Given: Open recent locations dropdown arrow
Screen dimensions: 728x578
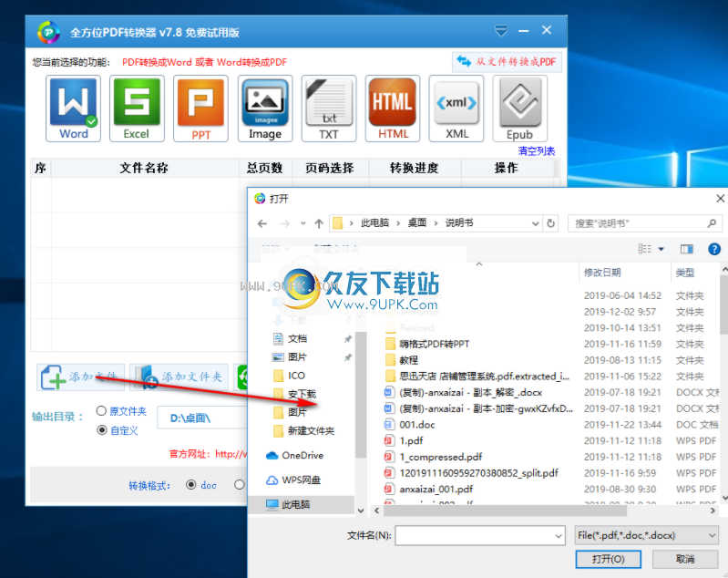Looking at the screenshot, I should (x=302, y=223).
